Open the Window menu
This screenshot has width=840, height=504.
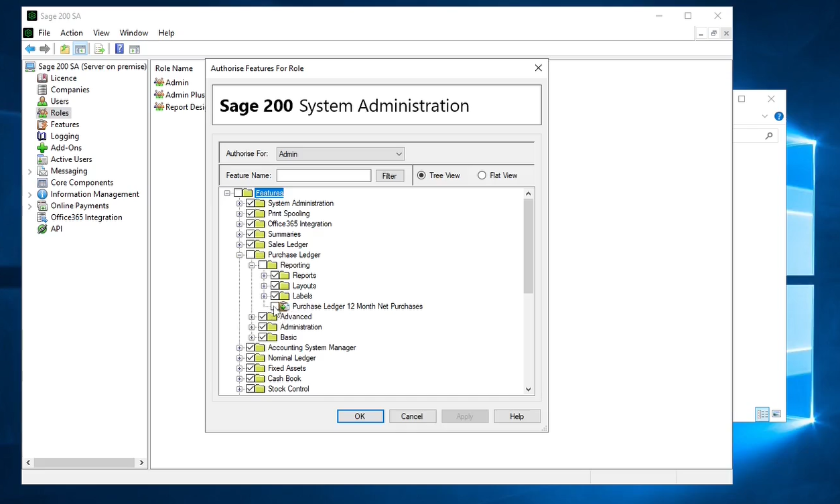click(134, 33)
